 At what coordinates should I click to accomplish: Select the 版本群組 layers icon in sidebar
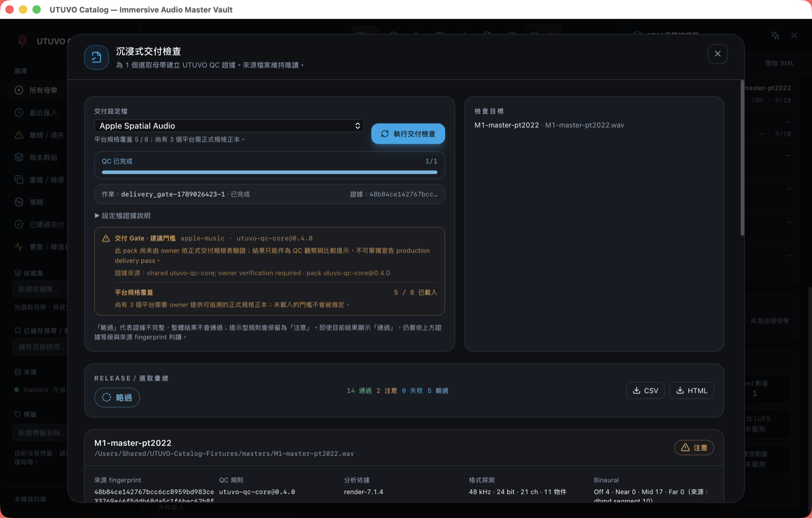click(19, 157)
